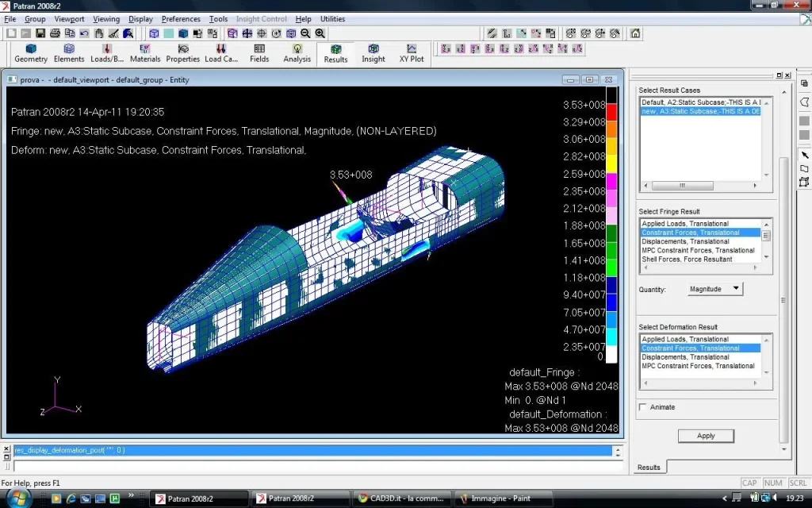Enable the Animate checkbox
This screenshot has width=812, height=508.
point(643,407)
